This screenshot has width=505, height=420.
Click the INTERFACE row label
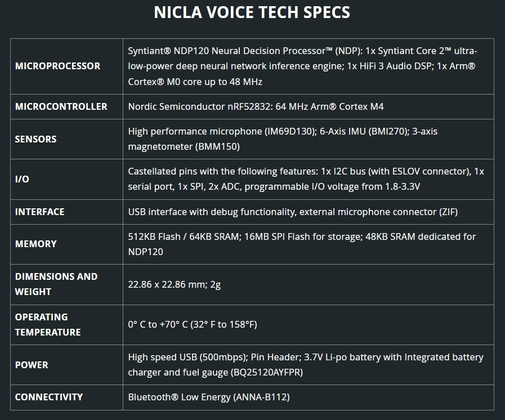tap(39, 212)
